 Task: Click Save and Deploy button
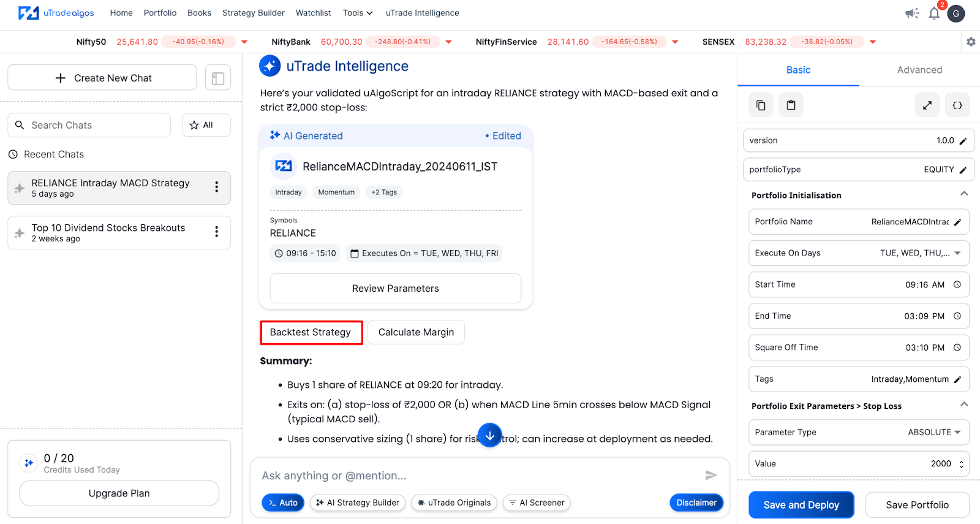(x=801, y=505)
